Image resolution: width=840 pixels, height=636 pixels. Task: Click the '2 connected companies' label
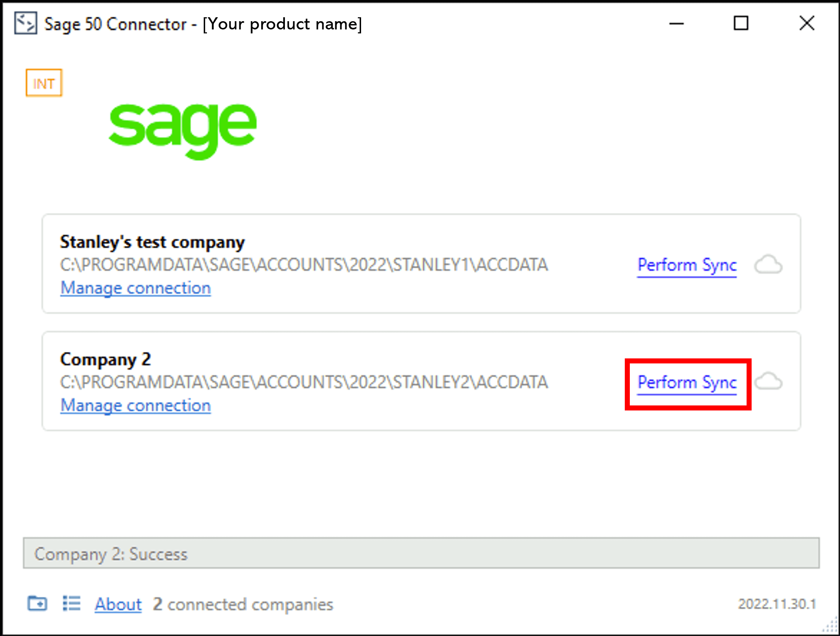pos(243,604)
